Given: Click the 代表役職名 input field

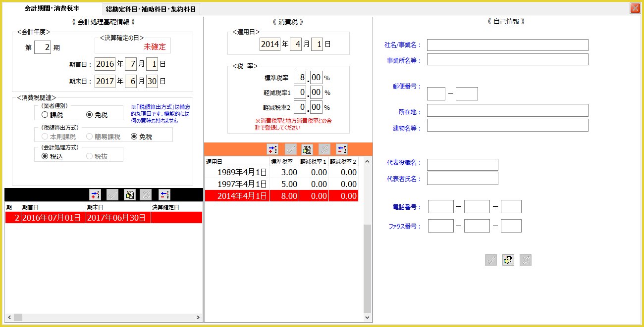Looking at the screenshot, I should click(x=463, y=165).
